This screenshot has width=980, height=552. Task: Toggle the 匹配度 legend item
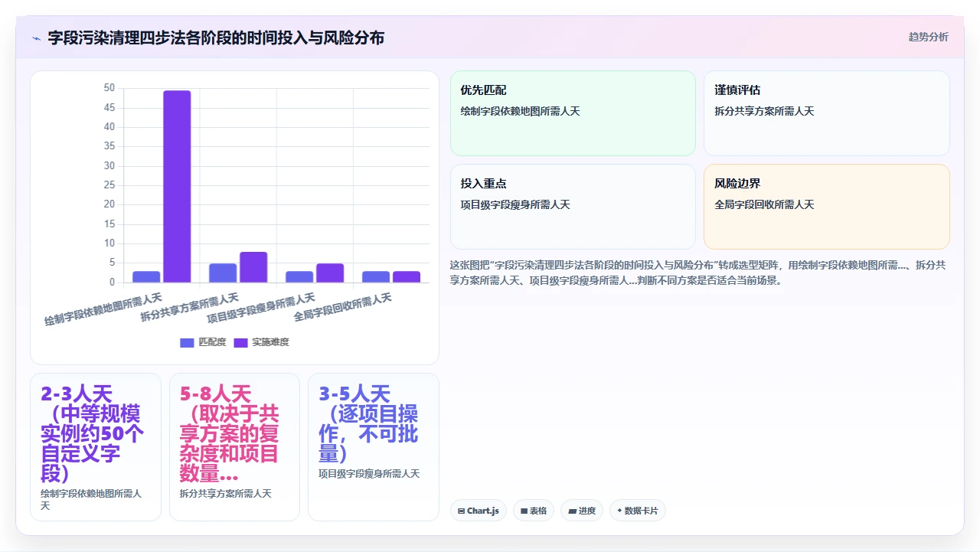point(203,342)
